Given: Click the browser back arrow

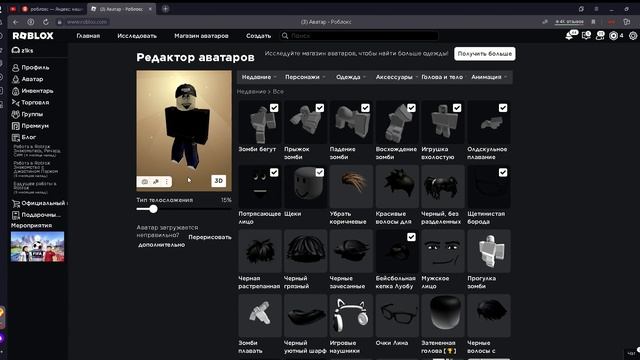Looking at the screenshot, I should coord(16,22).
